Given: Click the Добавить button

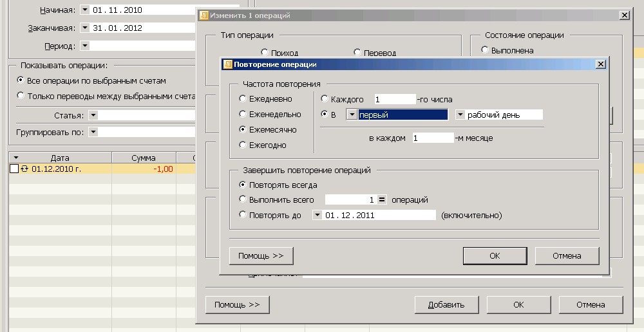Looking at the screenshot, I should coord(445,304).
